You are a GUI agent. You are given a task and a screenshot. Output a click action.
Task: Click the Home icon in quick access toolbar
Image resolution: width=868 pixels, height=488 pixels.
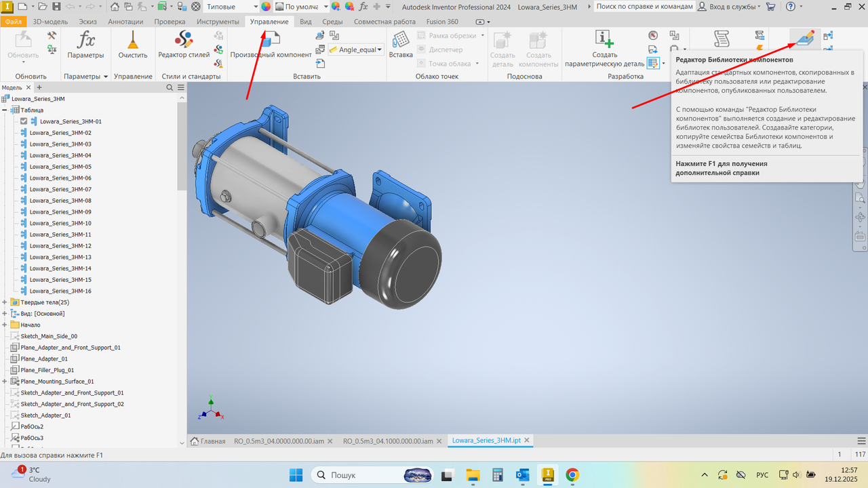coord(115,7)
